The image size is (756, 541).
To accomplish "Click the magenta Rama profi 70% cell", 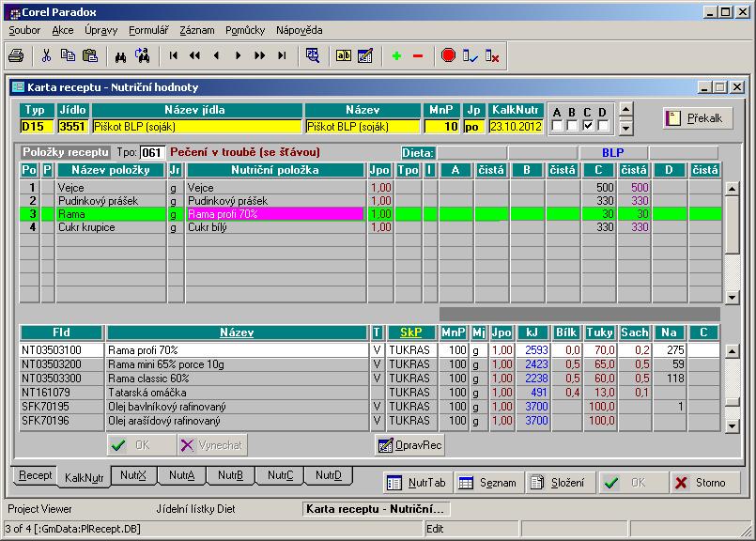I will click(x=275, y=214).
